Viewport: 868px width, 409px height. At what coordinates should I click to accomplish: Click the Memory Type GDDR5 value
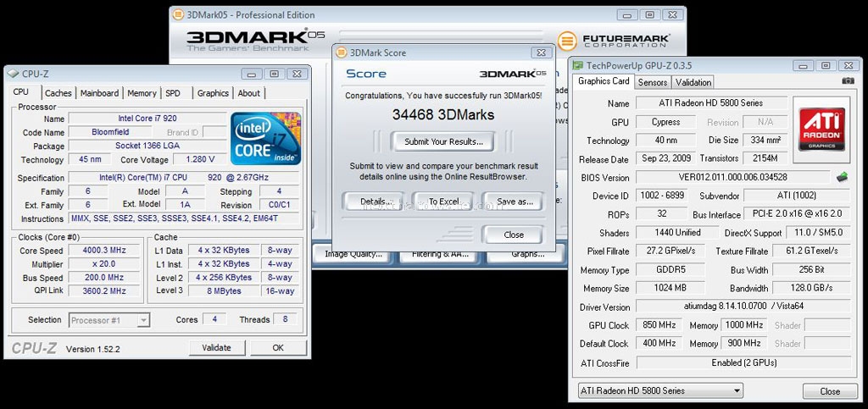tap(670, 270)
